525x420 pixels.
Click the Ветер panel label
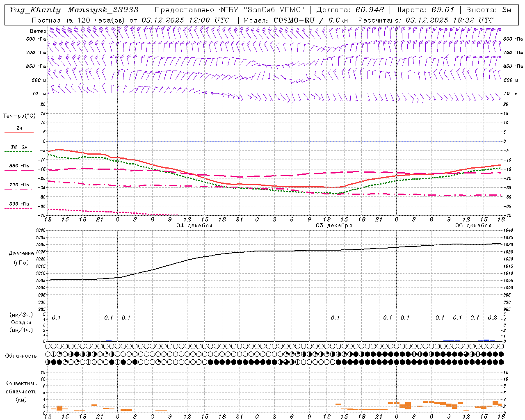click(38, 31)
